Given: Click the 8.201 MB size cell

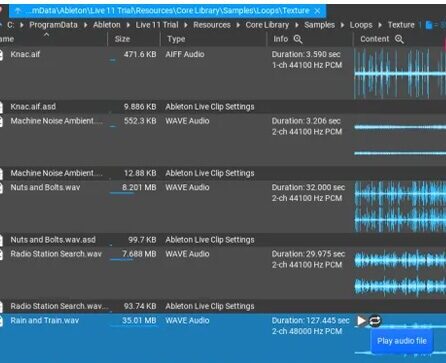Looking at the screenshot, I should coord(139,187).
